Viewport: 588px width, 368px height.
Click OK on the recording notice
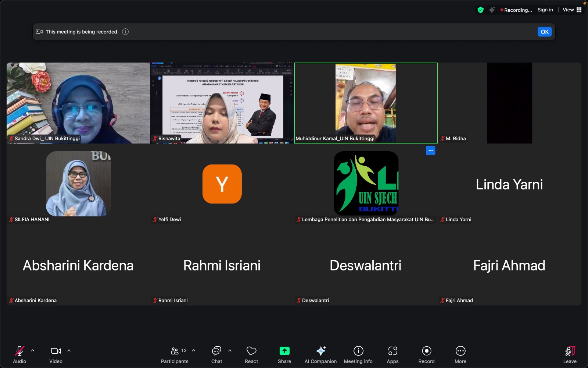pos(544,32)
